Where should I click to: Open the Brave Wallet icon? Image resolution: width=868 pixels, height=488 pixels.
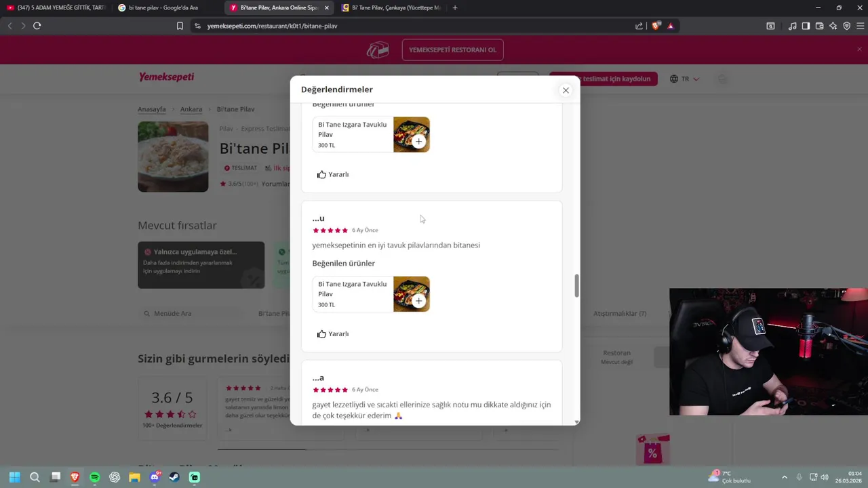819,26
